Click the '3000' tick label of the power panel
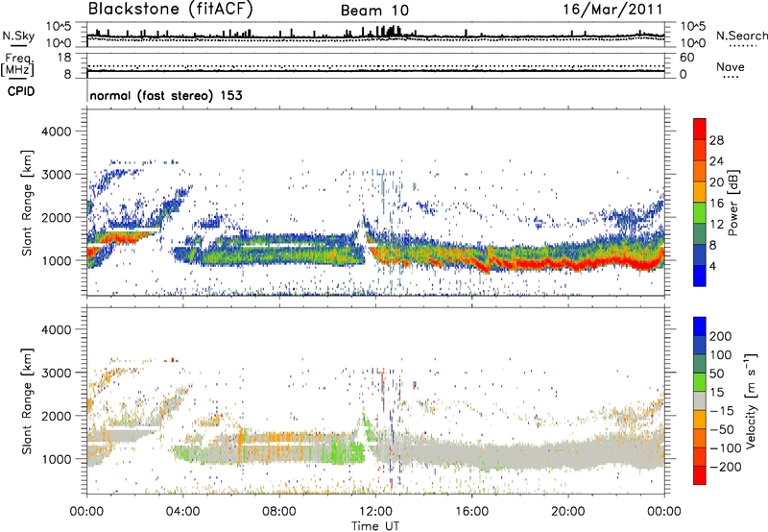This screenshot has height=532, width=768. point(56,175)
